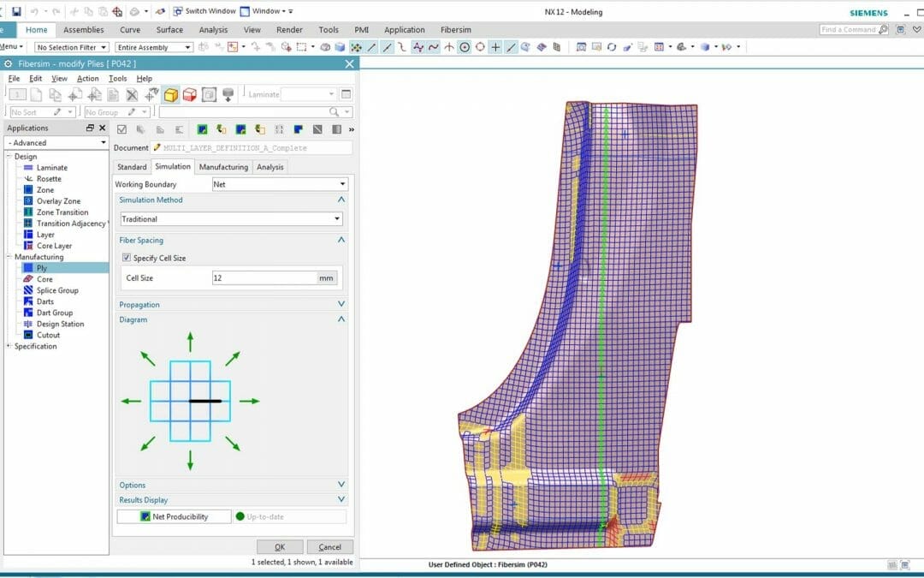Collapse the Simulation Method section
This screenshot has width=924, height=578.
click(341, 200)
